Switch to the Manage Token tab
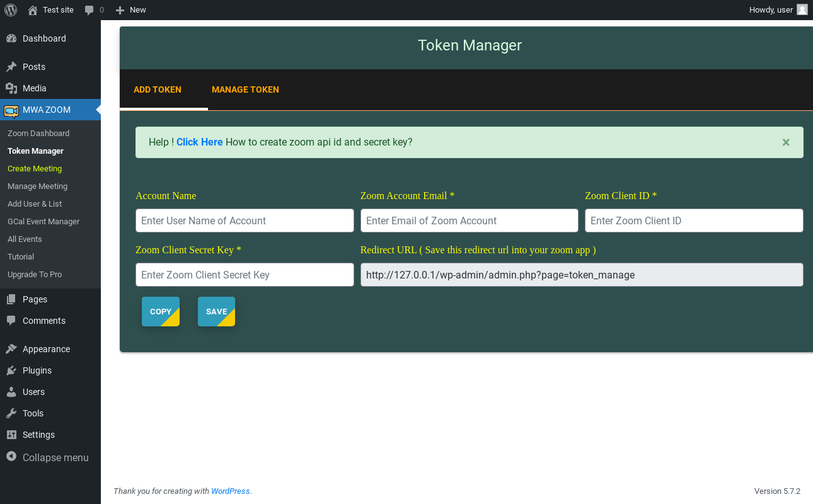This screenshot has height=504, width=813. 245,89
